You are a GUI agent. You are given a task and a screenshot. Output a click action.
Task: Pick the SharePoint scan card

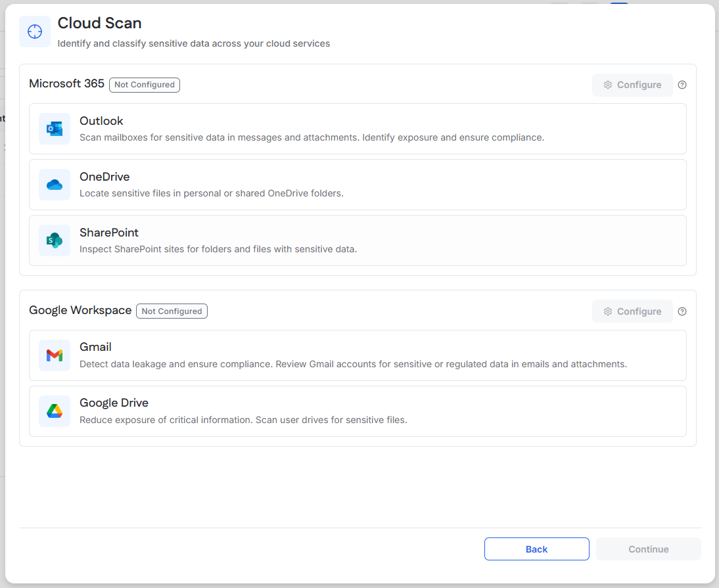[358, 240]
